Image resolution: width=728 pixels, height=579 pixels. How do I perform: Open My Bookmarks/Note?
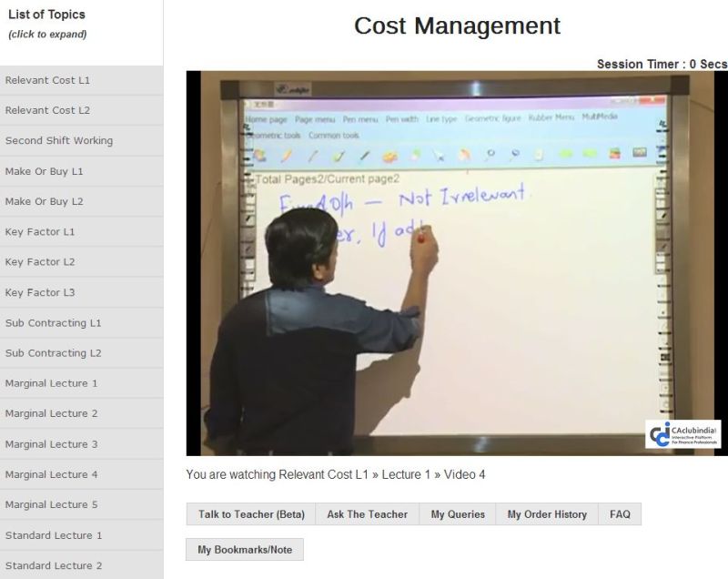pyautogui.click(x=245, y=550)
